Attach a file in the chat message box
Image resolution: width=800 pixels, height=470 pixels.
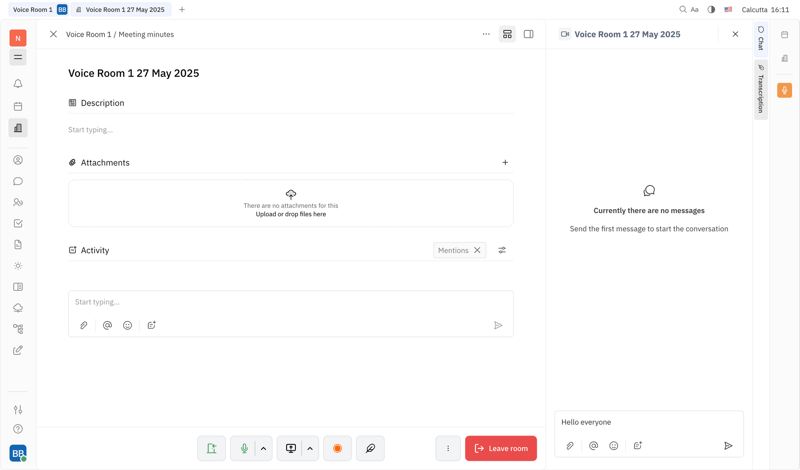click(570, 446)
